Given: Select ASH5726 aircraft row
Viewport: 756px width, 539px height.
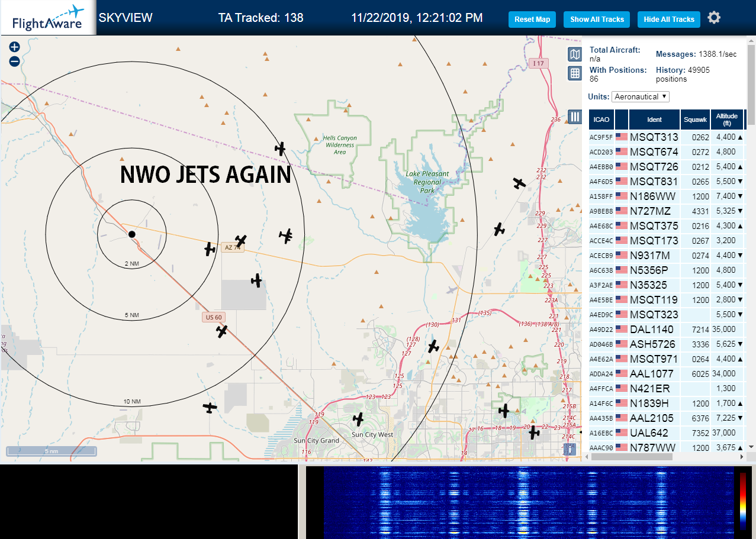Looking at the screenshot, I should tap(666, 344).
